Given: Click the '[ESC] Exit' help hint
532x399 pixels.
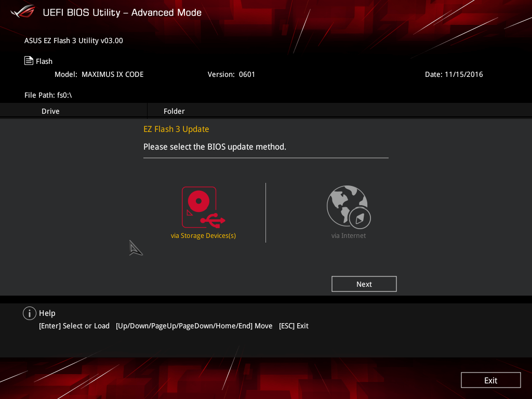Looking at the screenshot, I should coord(294,326).
